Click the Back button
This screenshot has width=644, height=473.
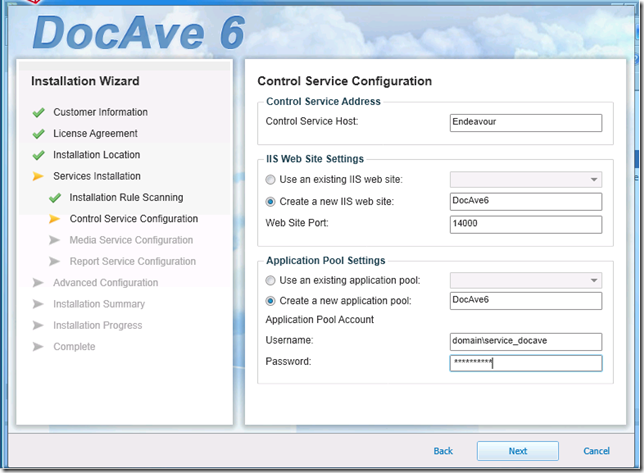point(443,451)
